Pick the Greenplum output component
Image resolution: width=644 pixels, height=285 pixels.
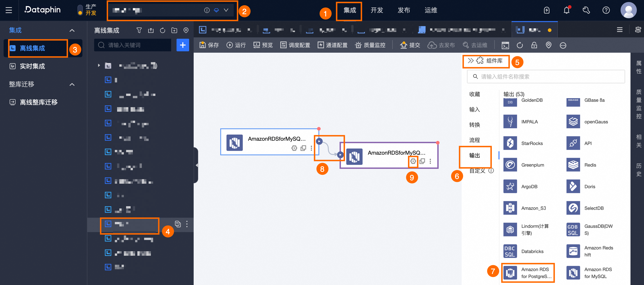click(524, 165)
